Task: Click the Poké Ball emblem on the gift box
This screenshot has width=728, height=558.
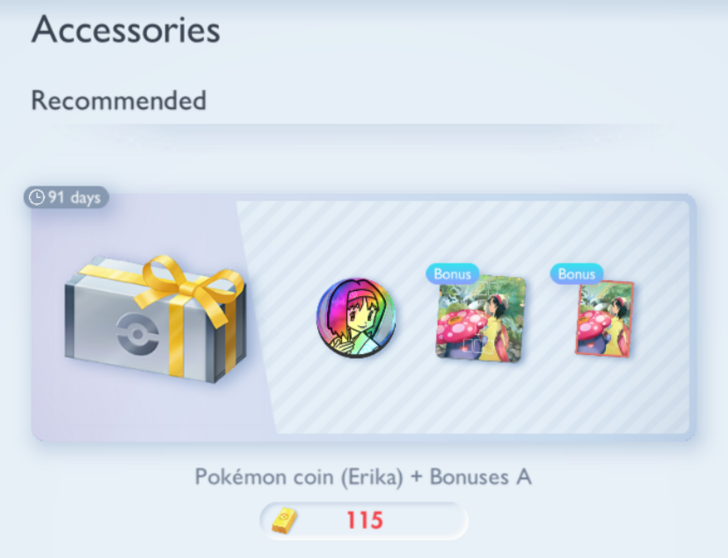Action: click(137, 334)
